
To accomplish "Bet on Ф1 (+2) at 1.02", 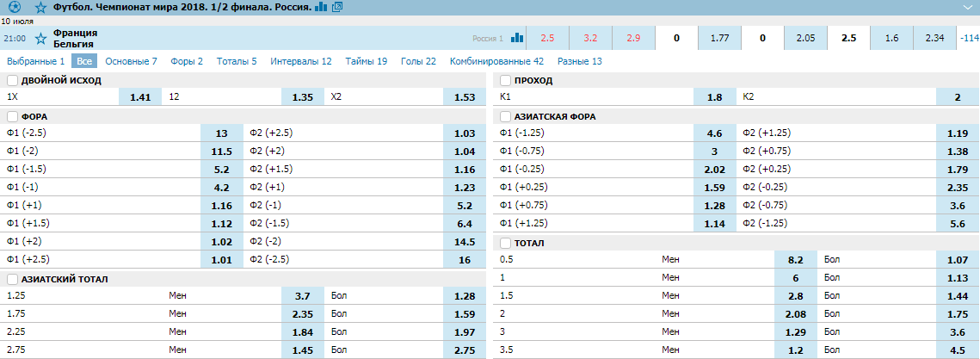I will (x=222, y=241).
